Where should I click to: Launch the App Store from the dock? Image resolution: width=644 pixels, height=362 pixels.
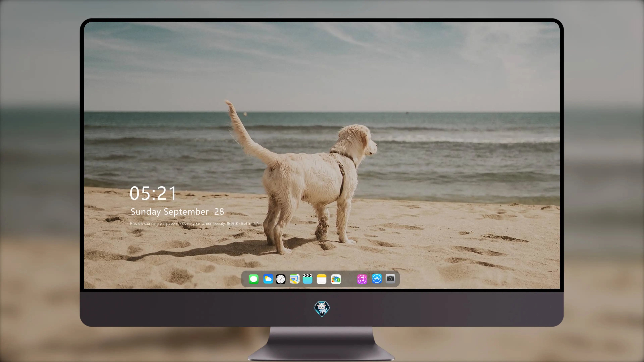click(377, 279)
